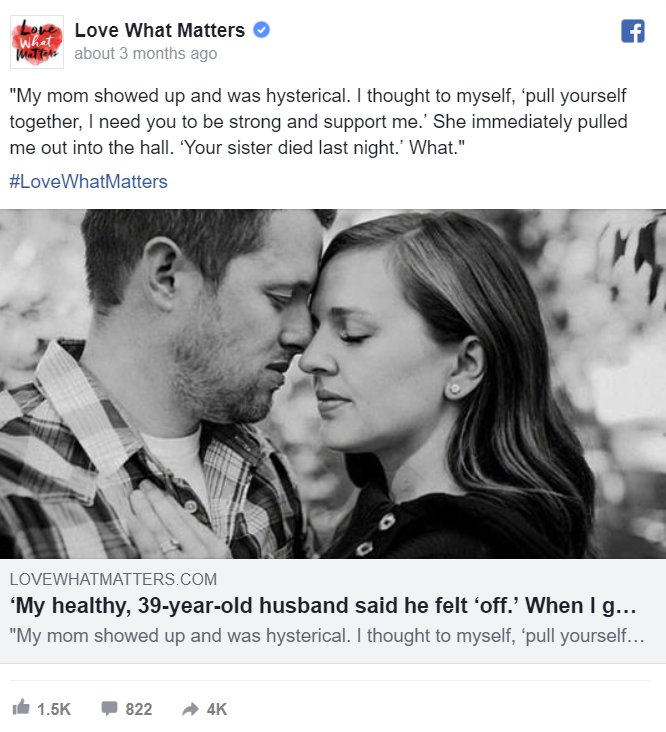666x732 pixels.
Task: Click the Facebook logo icon
Action: tap(633, 32)
